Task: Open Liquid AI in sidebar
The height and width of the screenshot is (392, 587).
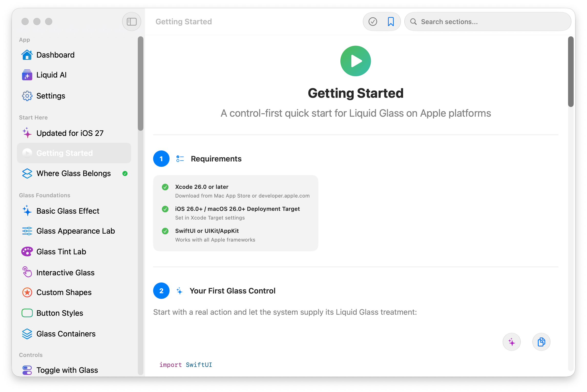Action: [74, 75]
